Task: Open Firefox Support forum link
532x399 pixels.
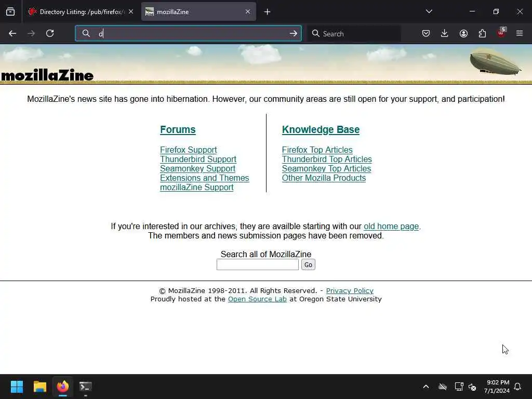Action: tap(188, 150)
